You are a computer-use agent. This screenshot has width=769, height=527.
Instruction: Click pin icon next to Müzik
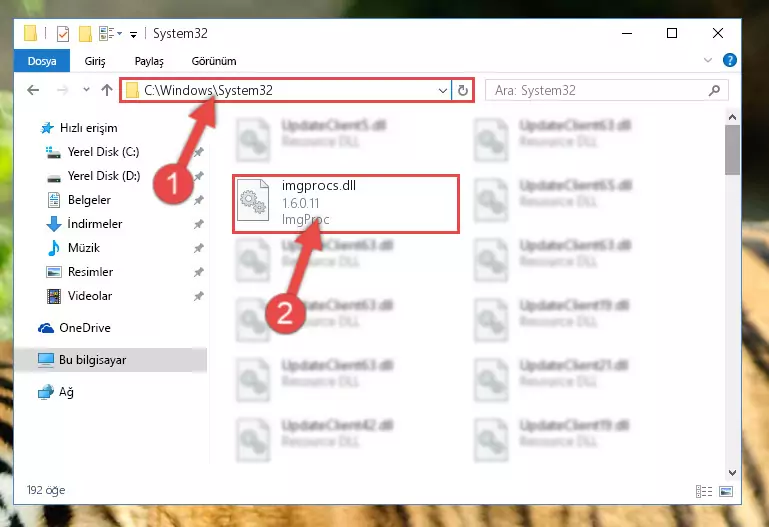pos(198,248)
